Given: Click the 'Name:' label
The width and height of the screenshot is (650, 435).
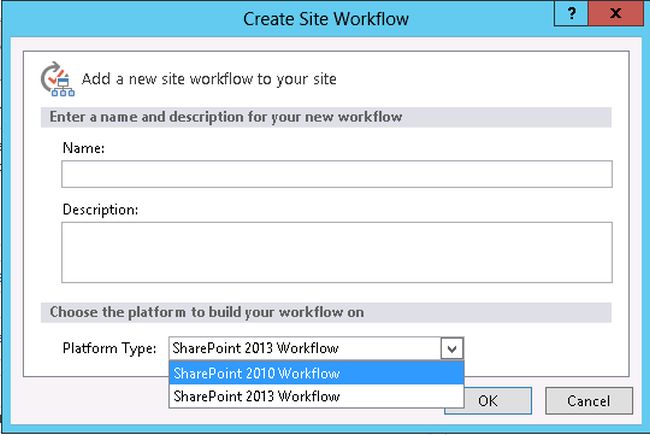Looking at the screenshot, I should point(83,148).
